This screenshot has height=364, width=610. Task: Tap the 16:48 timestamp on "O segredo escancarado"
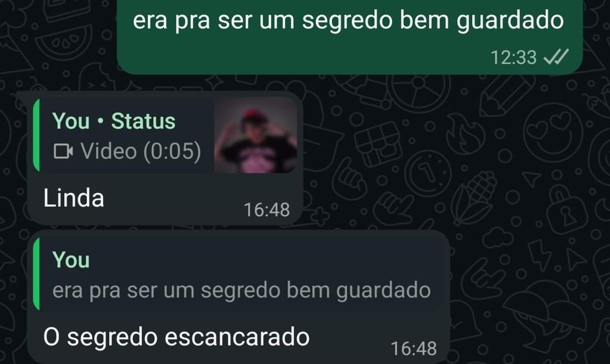pos(414,348)
